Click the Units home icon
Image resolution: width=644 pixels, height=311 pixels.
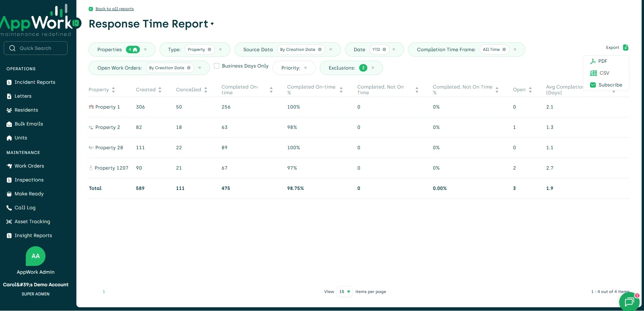pos(9,138)
